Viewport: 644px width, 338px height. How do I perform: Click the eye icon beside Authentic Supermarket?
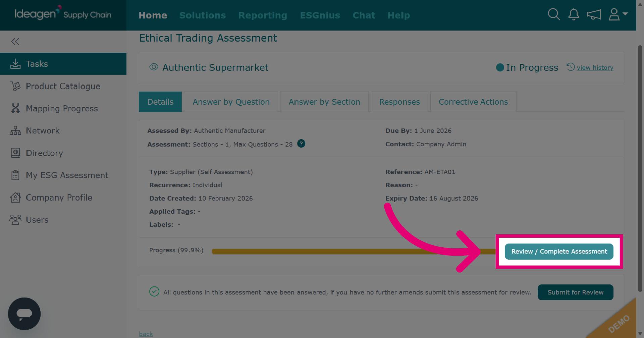pyautogui.click(x=154, y=67)
